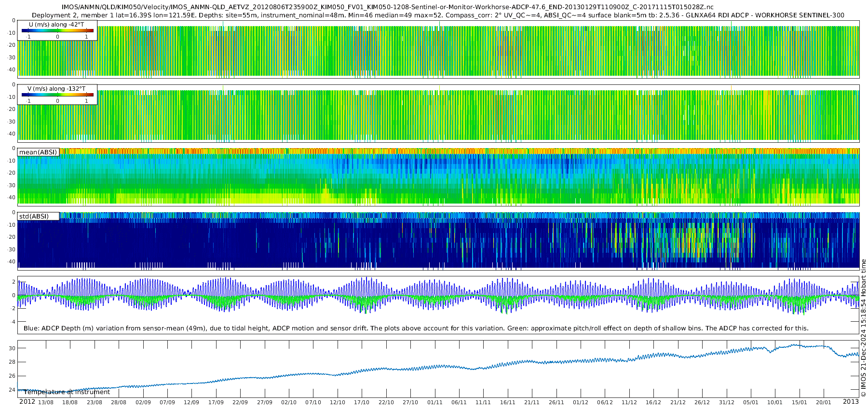Screen dimensions: 868x410
Task: Click the 'Temperature at instrument' label
Action: coord(67,392)
